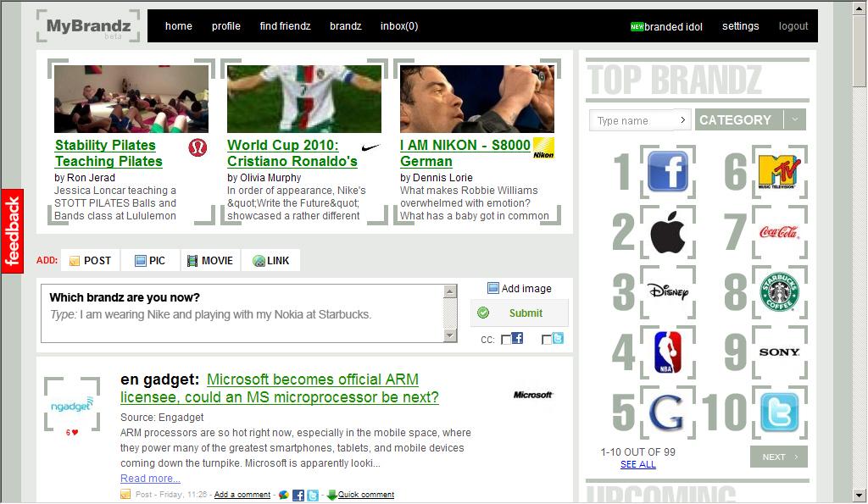Screen dimensions: 868x504
Task: Open the Read more... link
Action: coord(150,479)
